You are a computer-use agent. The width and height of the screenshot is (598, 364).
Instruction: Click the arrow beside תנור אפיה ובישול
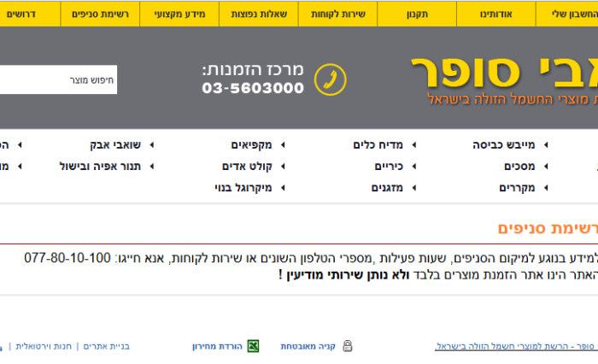point(152,167)
